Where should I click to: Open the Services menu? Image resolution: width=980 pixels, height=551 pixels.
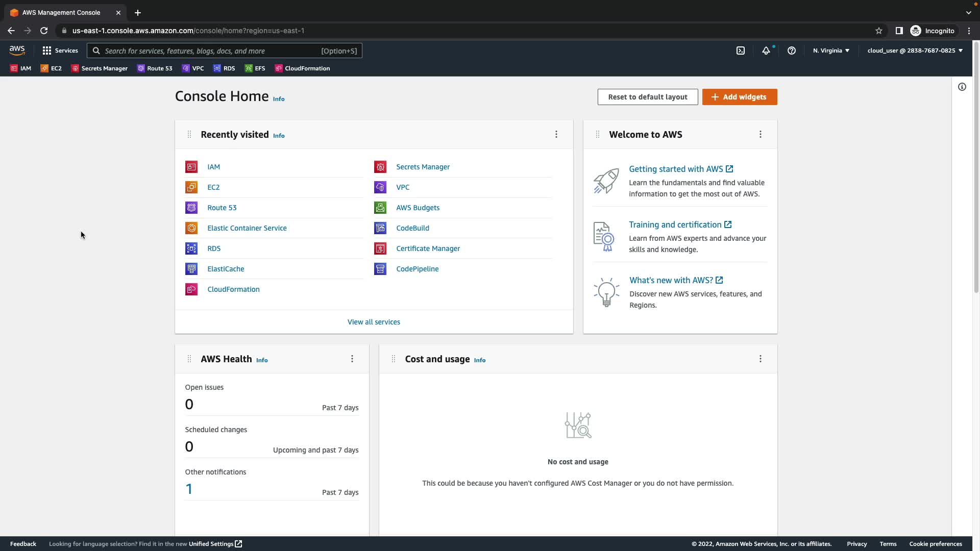click(60, 51)
